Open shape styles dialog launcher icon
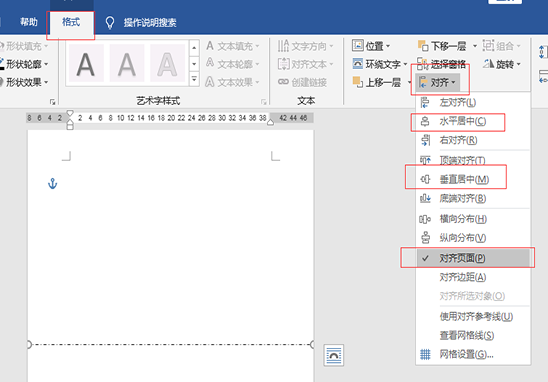Screen dimensions: 548x382 52,102
